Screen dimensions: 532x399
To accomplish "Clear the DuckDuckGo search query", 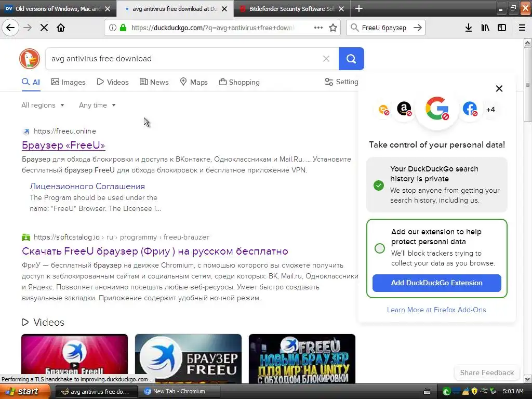I will (x=326, y=59).
